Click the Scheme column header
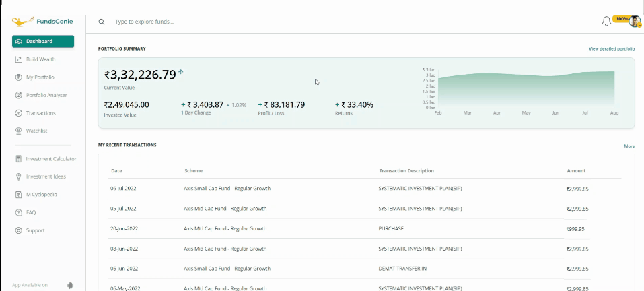Viewport: 644px width, 291px height. click(193, 171)
